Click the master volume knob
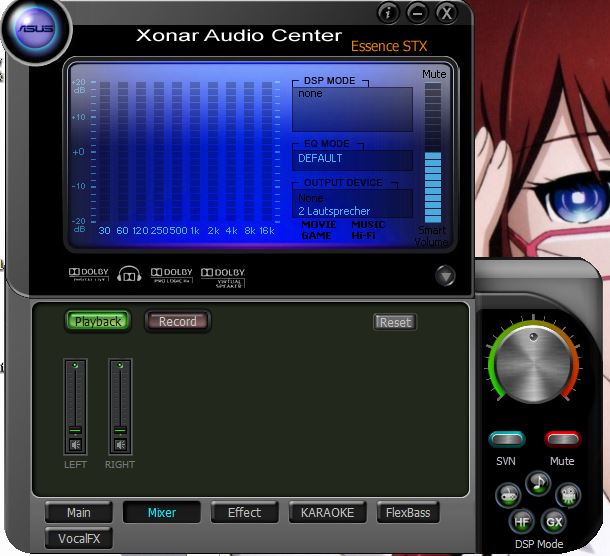610x556 pixels. click(533, 365)
